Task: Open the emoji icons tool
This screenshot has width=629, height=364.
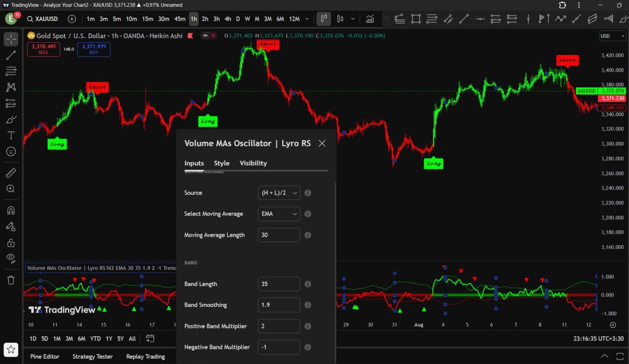Action: click(11, 151)
